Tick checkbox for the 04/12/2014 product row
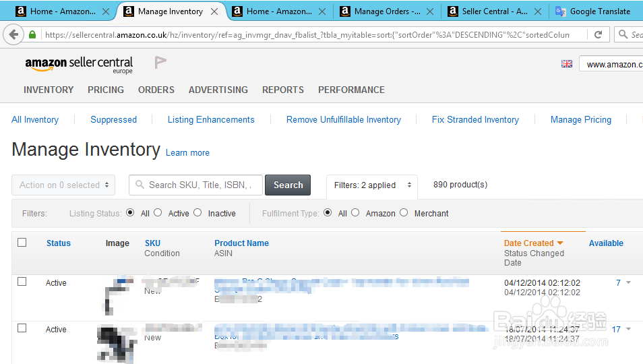 tap(22, 282)
